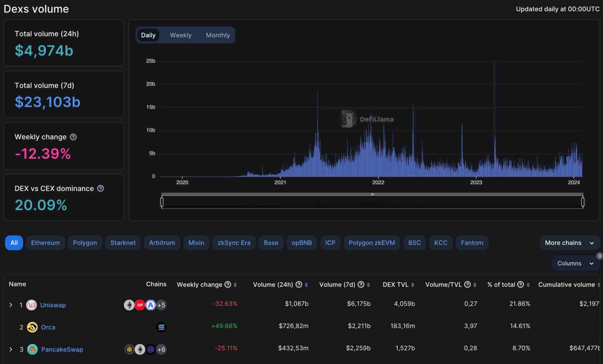Open the More chains dropdown
603x364 pixels.
point(569,243)
